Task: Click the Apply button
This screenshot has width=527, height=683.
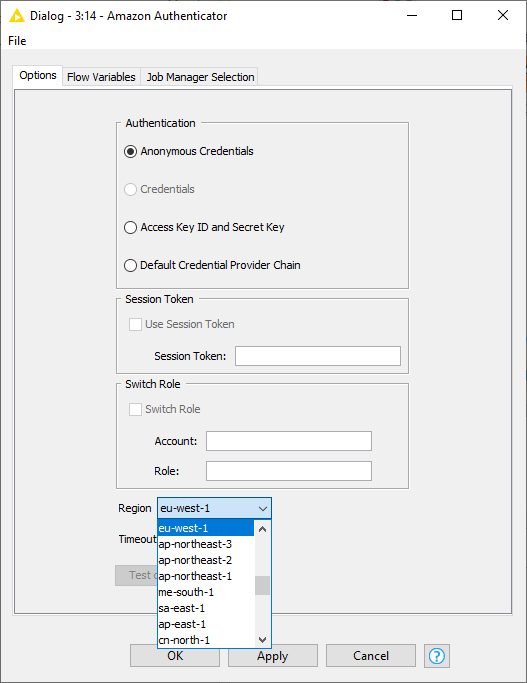Action: pyautogui.click(x=273, y=656)
